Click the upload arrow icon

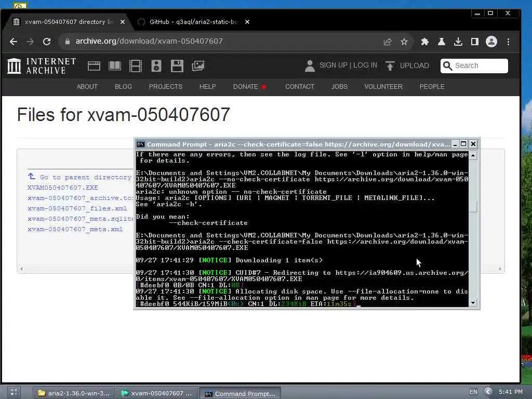click(x=390, y=66)
